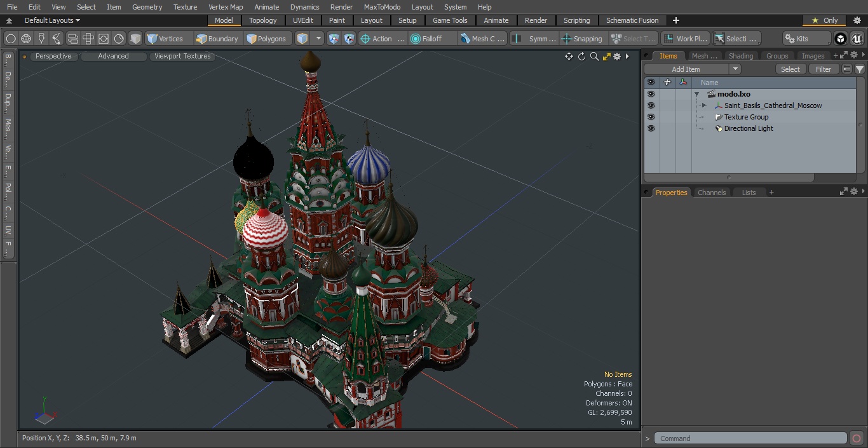
Task: Toggle visibility eye for Saint_Basils_Cathedral_Moscow
Action: point(651,105)
